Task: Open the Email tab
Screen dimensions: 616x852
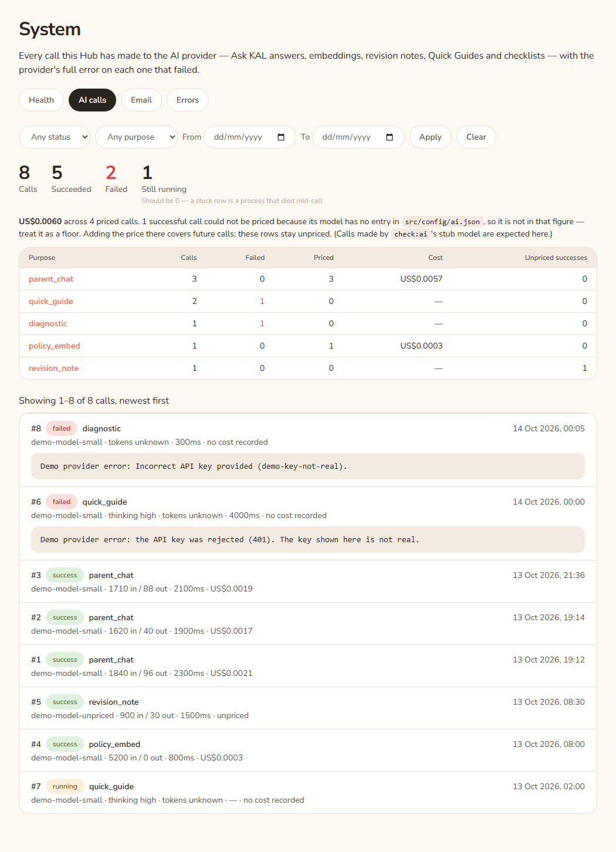Action: (x=141, y=100)
